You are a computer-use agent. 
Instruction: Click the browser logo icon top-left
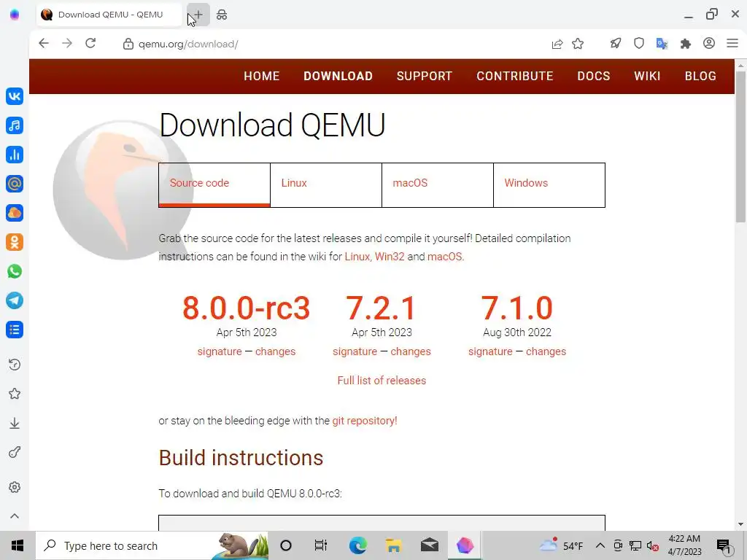[x=15, y=15]
